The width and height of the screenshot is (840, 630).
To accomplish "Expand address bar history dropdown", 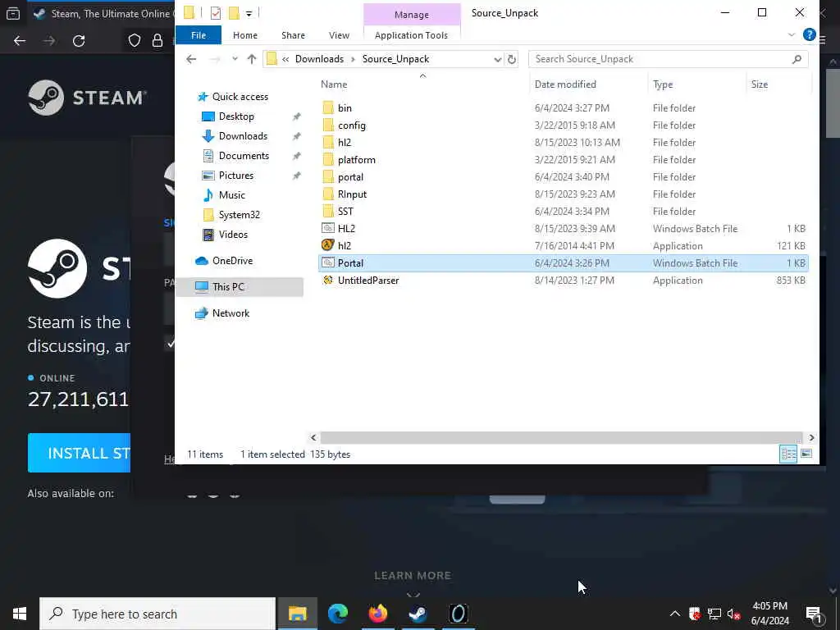I will coord(498,59).
